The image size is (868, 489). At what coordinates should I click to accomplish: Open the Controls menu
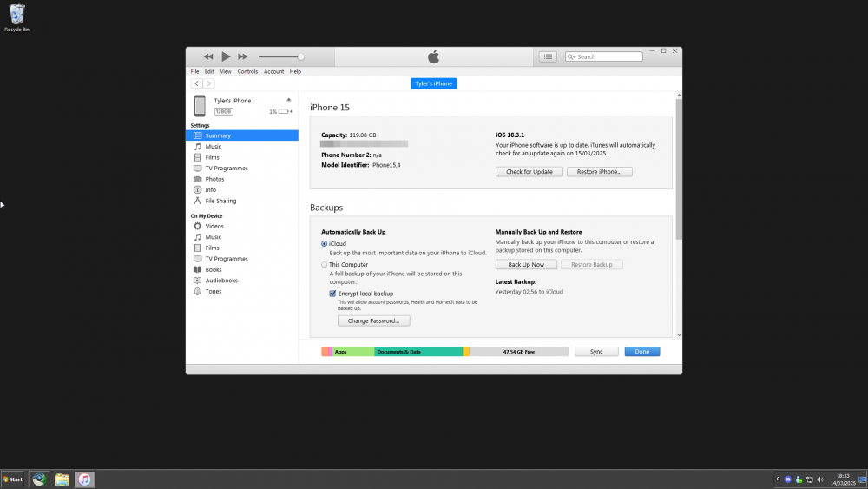point(247,71)
